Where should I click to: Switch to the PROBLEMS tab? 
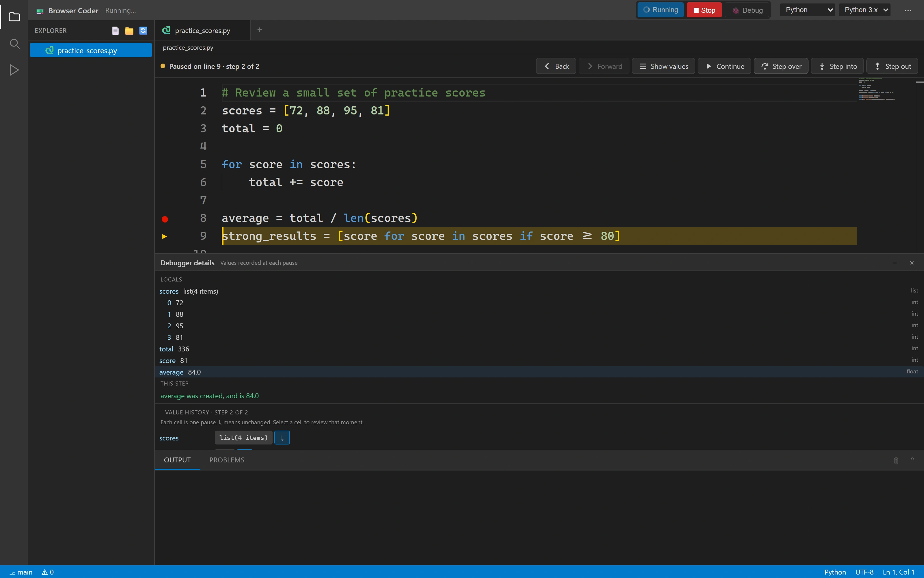point(227,460)
